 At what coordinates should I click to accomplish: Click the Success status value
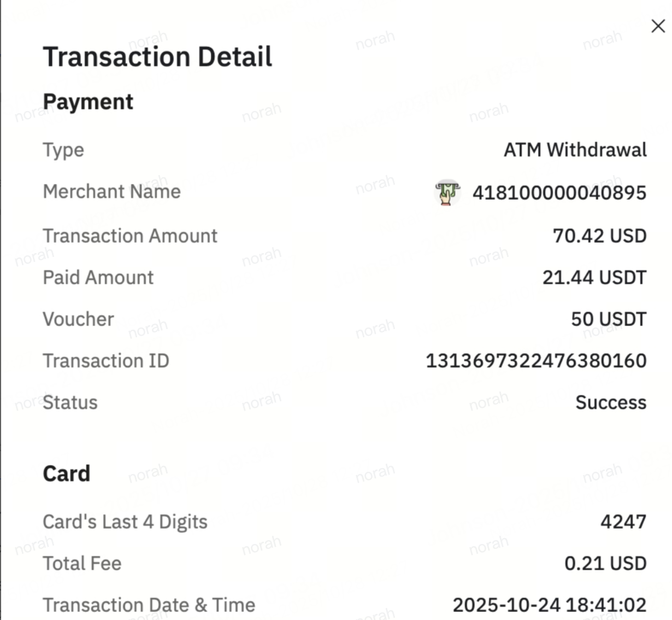pyautogui.click(x=610, y=402)
